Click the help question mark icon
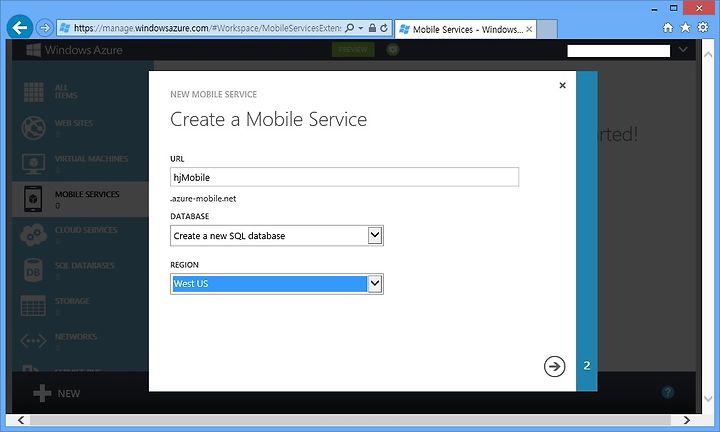 click(x=668, y=392)
